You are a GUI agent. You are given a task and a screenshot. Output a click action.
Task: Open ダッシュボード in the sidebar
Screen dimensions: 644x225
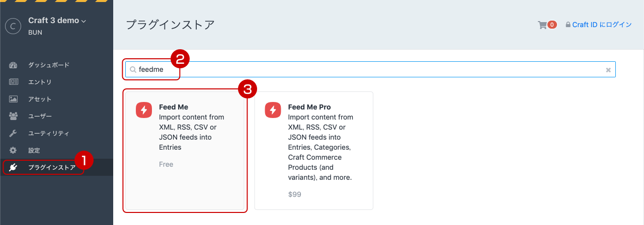pos(49,65)
